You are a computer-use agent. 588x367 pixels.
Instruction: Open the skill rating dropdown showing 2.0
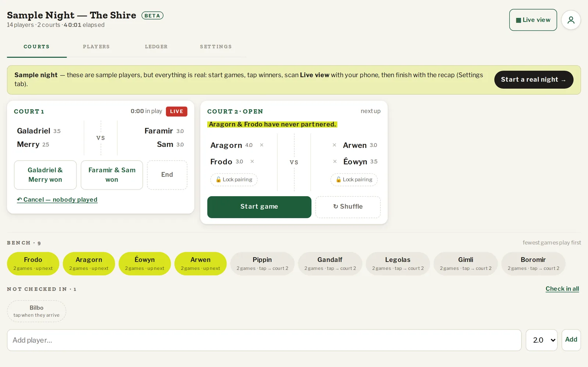coord(541,340)
